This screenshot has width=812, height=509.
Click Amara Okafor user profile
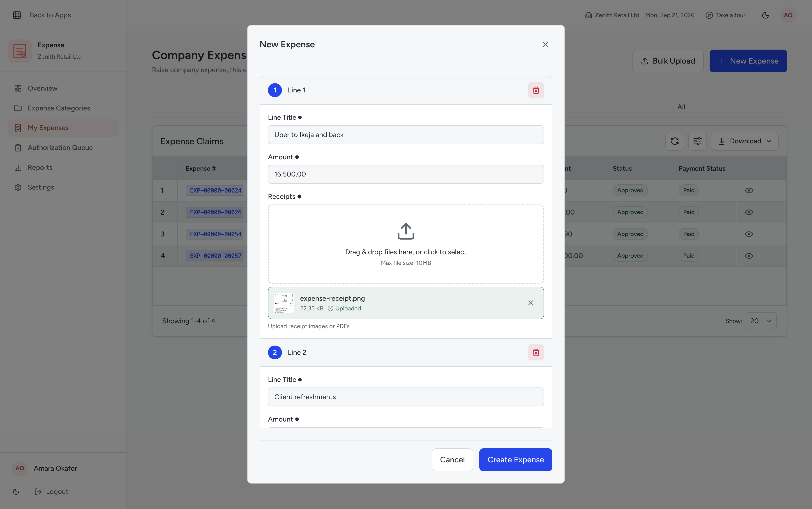pos(45,469)
